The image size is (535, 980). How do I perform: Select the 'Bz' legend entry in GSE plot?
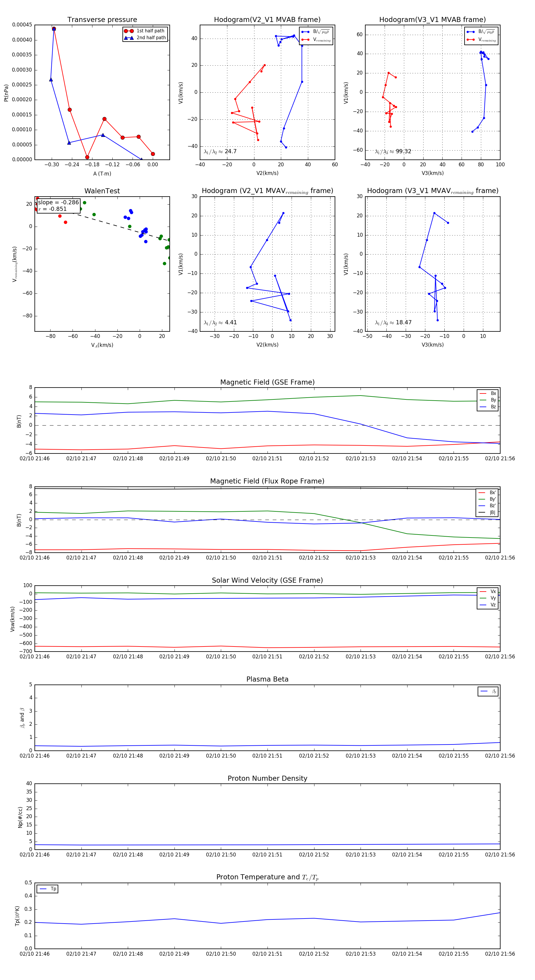point(488,407)
